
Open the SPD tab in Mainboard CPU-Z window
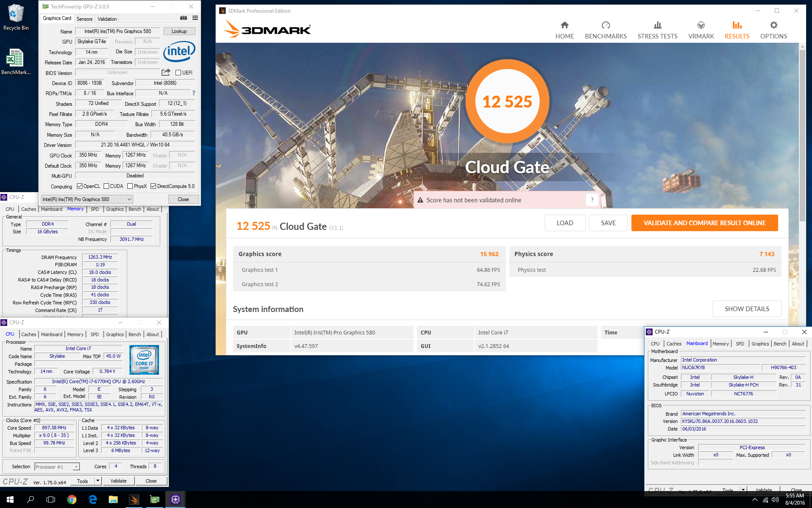[740, 344]
